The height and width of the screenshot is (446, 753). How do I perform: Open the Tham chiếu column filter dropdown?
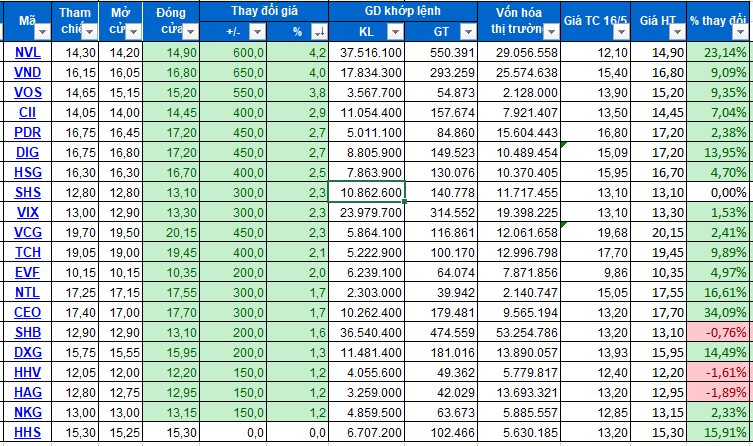[89, 32]
